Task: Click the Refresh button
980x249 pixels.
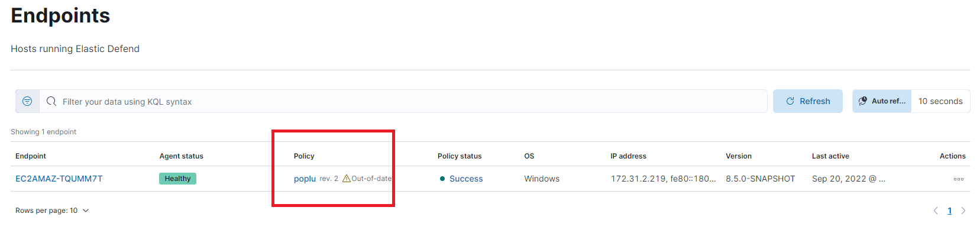Action: coord(808,101)
